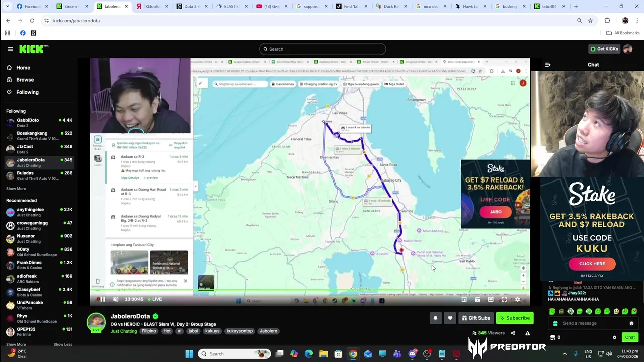Open GabbiDota followed channel
Image resolution: width=644 pixels, height=362 pixels.
(39, 123)
